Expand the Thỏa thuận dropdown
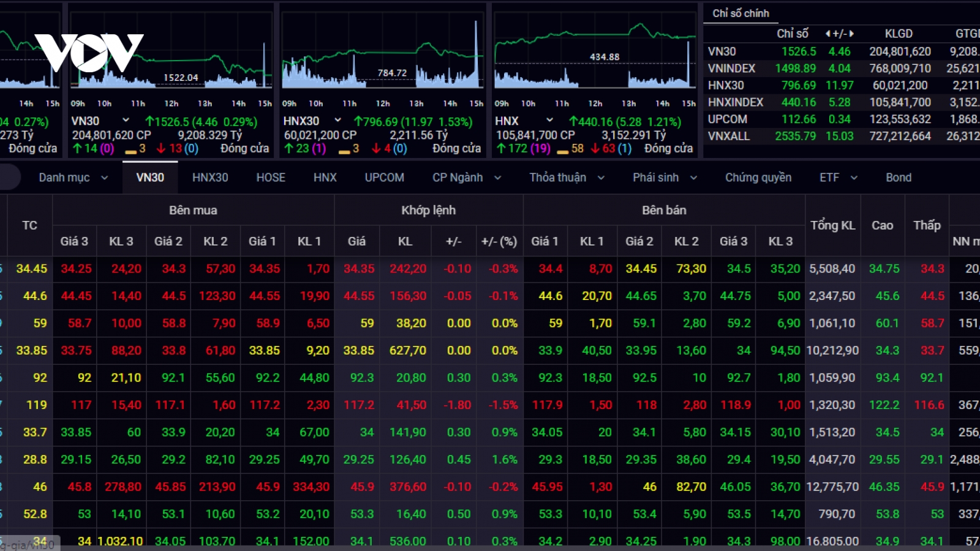Image resolution: width=980 pixels, height=551 pixels. 567,178
